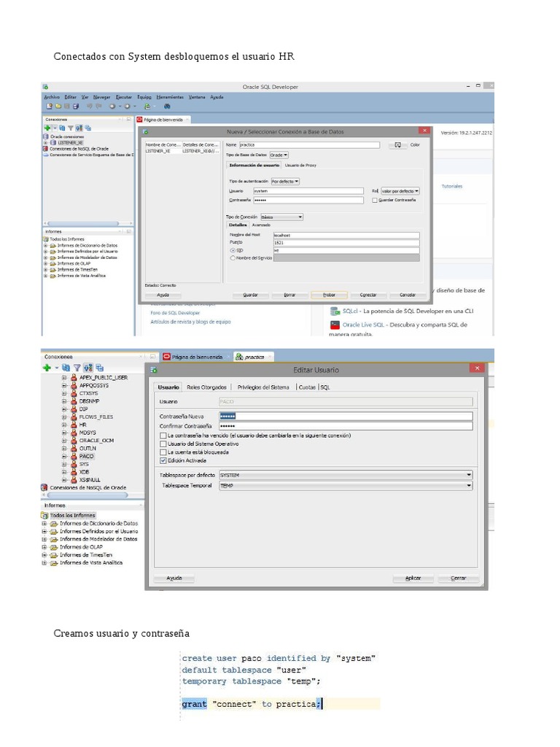Switch to Usuario de Proxy tab
The width and height of the screenshot is (560, 747).
300,166
